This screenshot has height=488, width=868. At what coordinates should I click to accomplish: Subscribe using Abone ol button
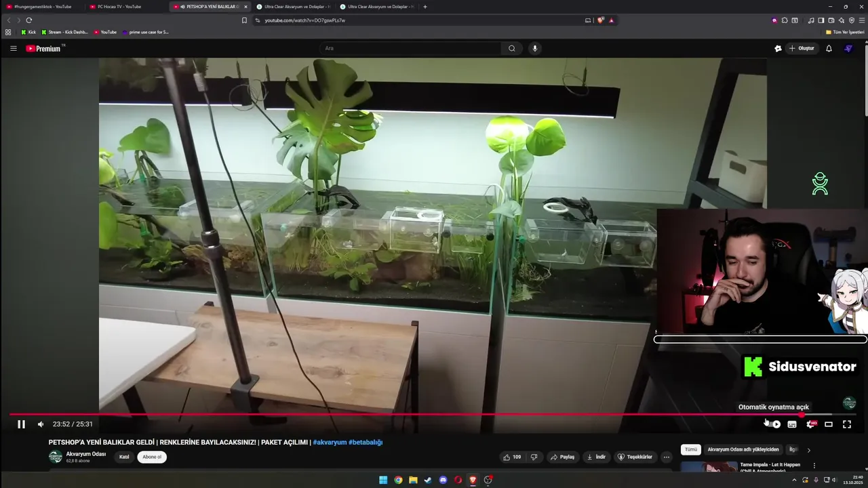click(152, 457)
